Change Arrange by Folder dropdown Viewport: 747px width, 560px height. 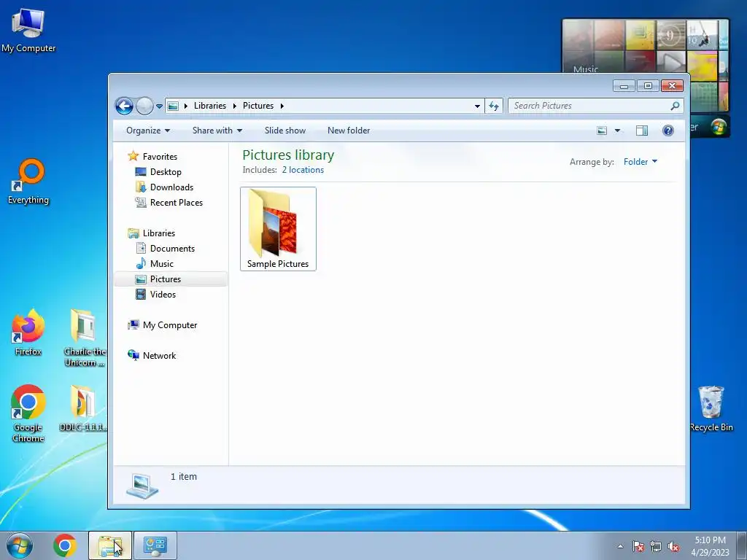(640, 162)
